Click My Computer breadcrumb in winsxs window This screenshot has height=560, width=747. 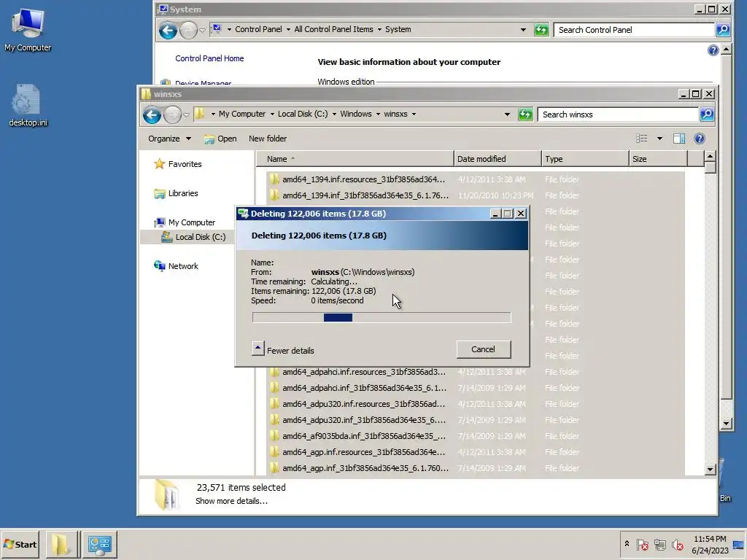pyautogui.click(x=242, y=114)
